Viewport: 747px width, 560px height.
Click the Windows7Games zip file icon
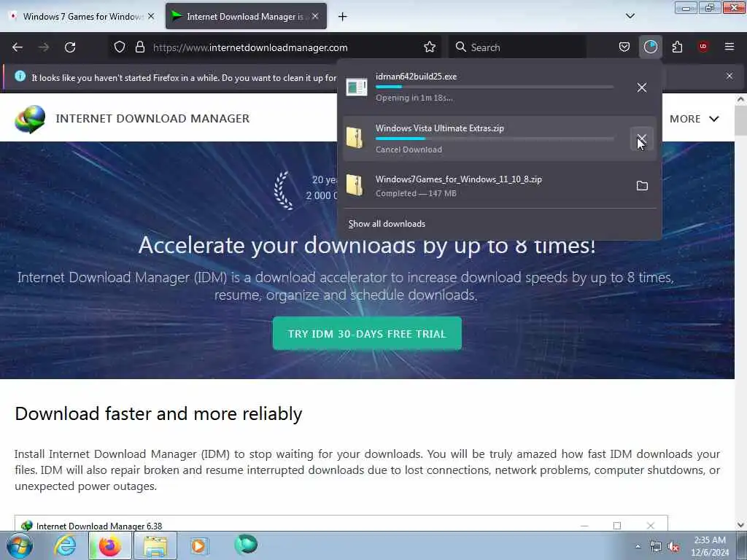355,185
